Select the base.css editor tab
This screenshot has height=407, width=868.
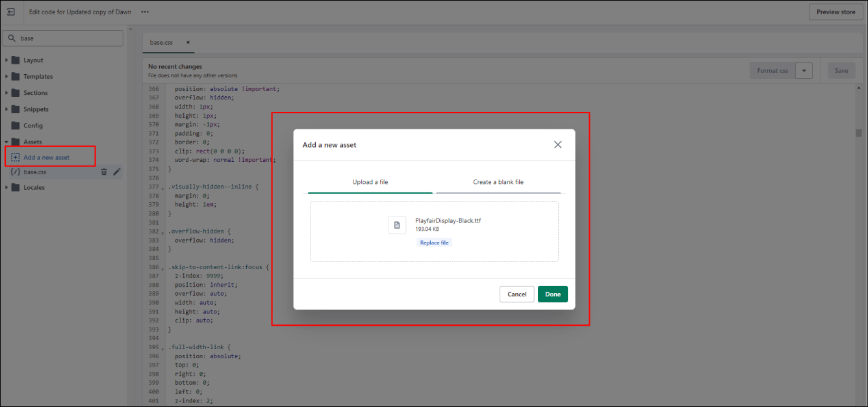[x=161, y=42]
